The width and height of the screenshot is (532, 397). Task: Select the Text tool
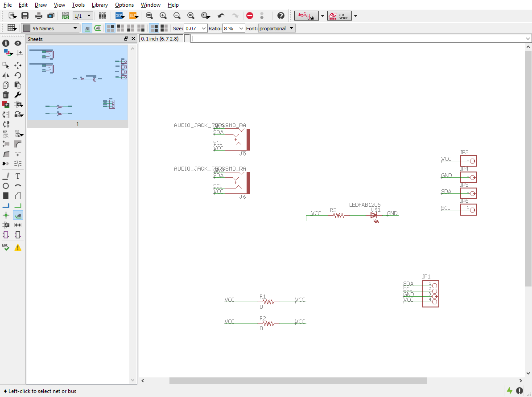point(18,176)
